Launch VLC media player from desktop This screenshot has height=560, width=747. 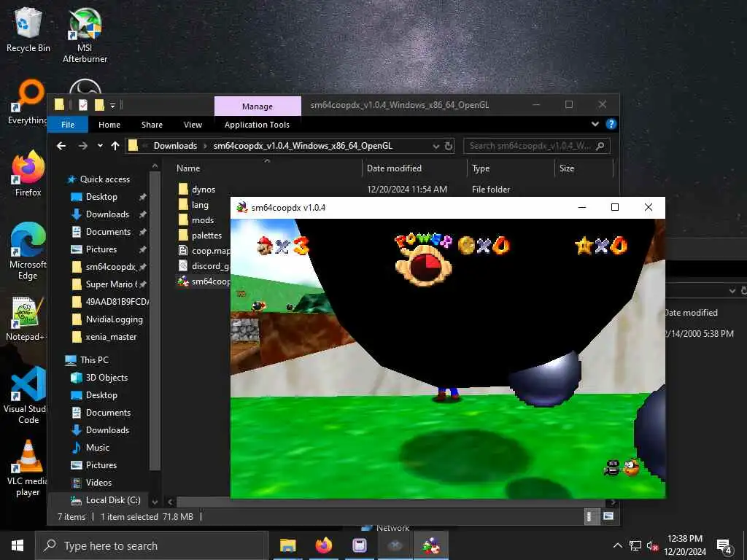27,468
